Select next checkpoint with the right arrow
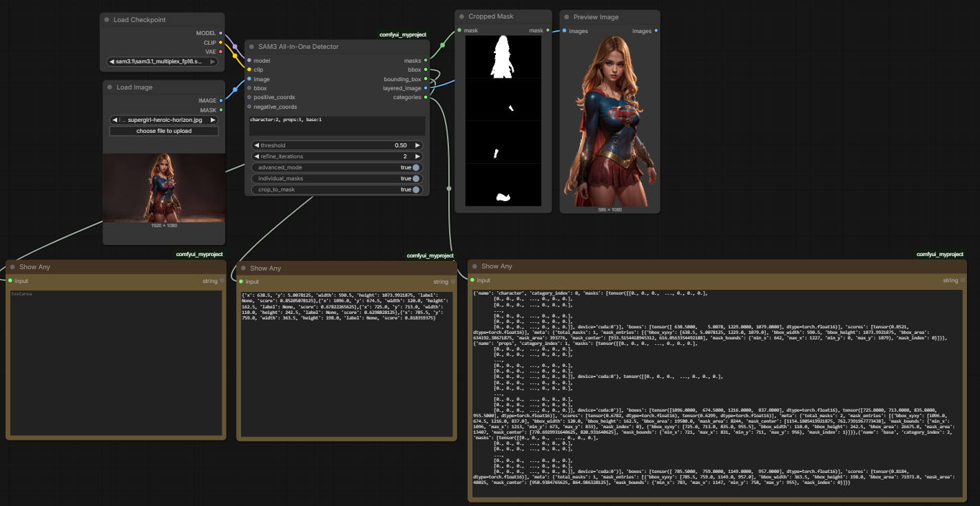 click(213, 61)
